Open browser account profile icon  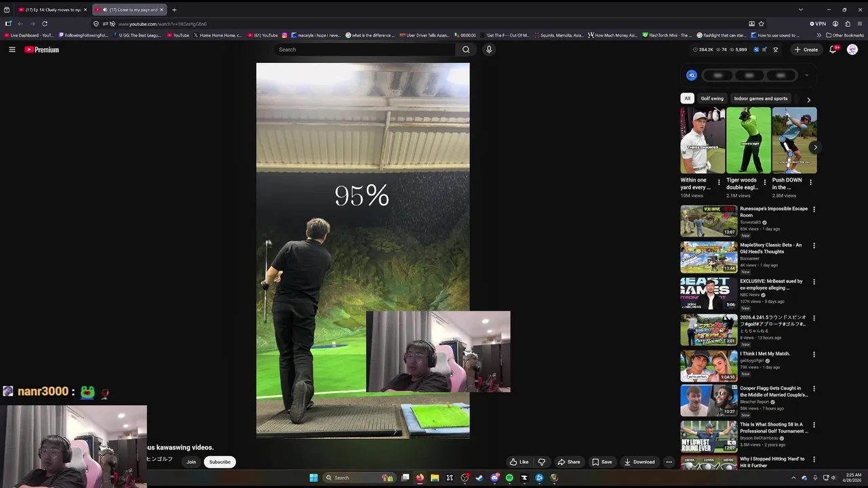(x=835, y=24)
